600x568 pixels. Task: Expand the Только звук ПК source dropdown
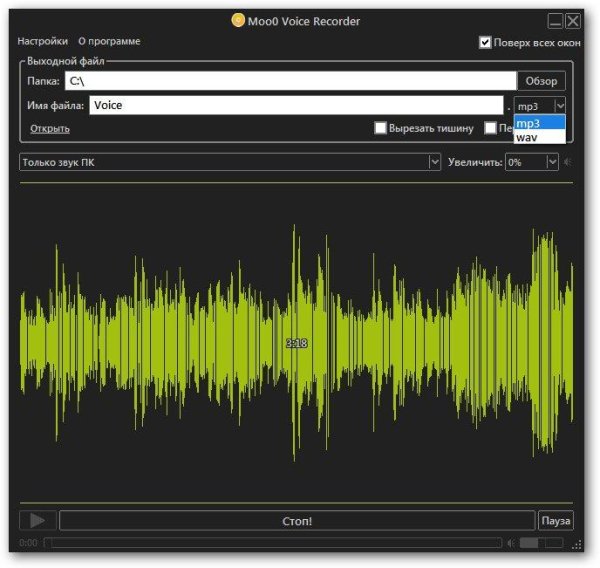click(x=230, y=162)
